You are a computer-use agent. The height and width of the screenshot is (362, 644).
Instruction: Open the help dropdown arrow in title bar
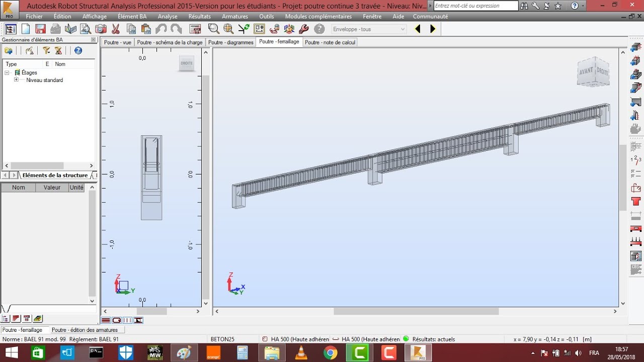tap(583, 6)
